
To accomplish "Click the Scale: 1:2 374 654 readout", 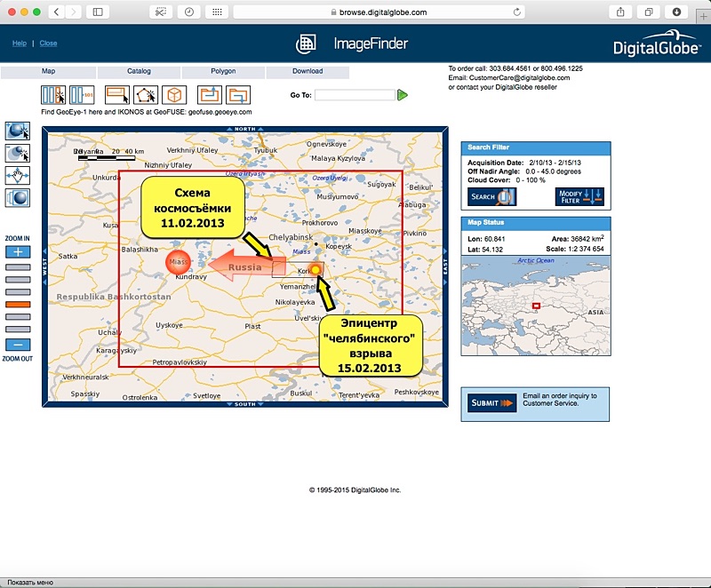I will click(575, 249).
